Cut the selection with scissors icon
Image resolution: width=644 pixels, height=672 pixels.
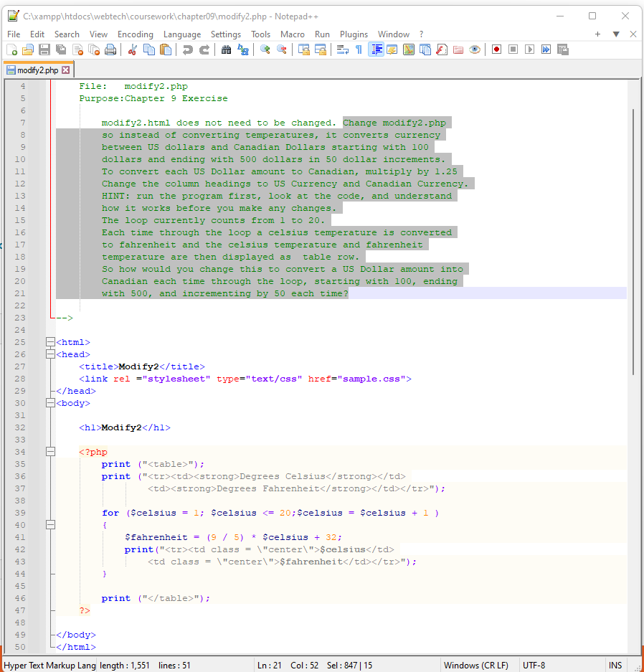point(133,49)
